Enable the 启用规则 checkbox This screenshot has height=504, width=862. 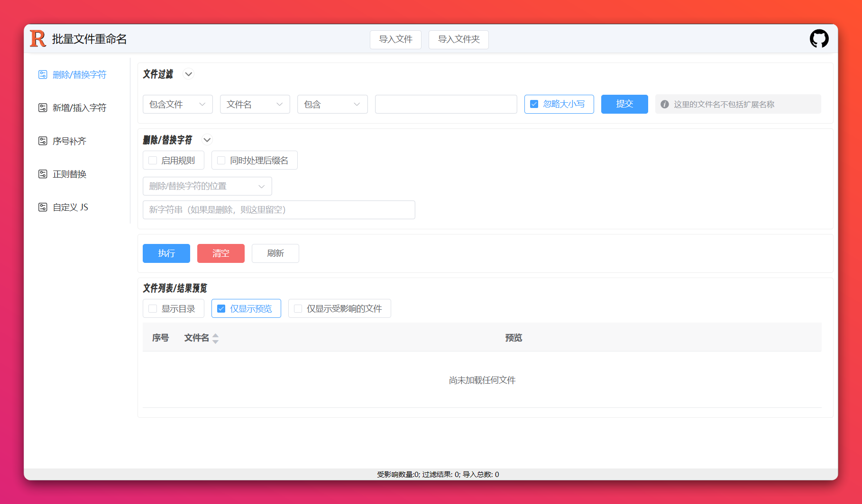(153, 161)
